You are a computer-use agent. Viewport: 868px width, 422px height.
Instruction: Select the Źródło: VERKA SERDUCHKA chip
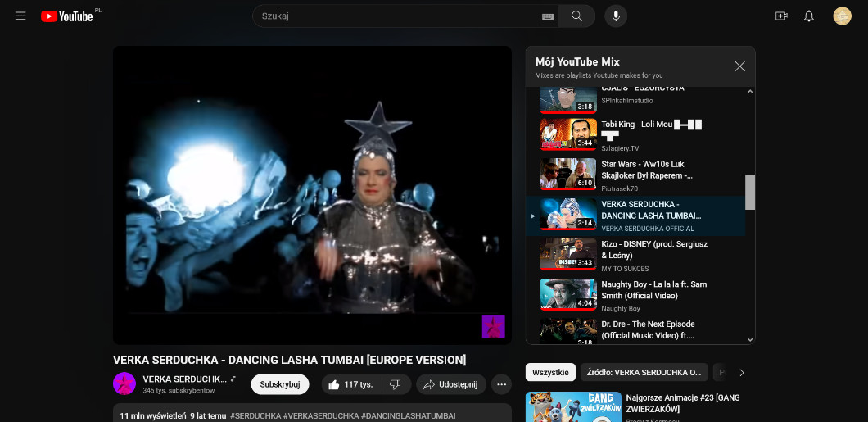pos(644,372)
